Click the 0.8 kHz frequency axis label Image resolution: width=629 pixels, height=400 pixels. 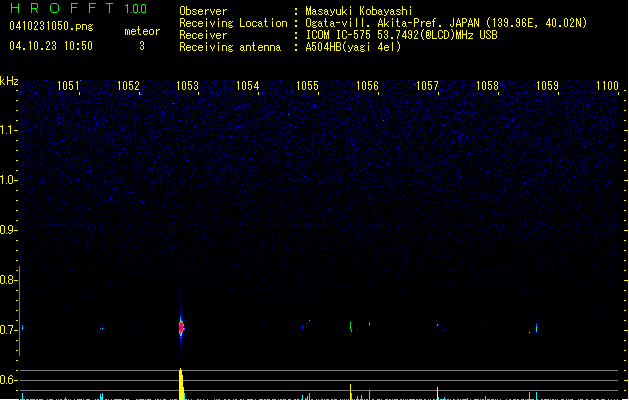(x=8, y=280)
